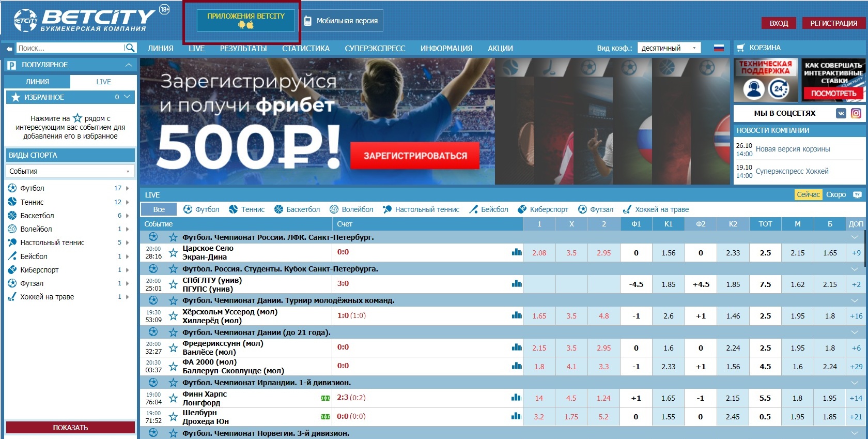Click the live broadcast screen icon beside Скоро
Image resolution: width=868 pixels, height=439 pixels.
click(857, 195)
